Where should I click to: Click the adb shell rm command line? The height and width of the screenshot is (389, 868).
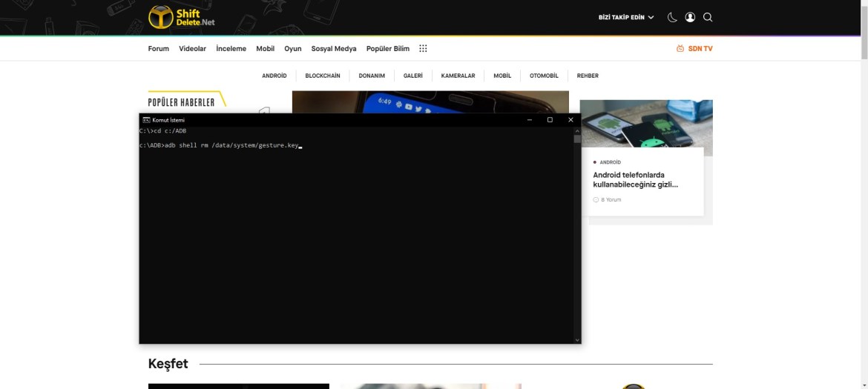220,146
